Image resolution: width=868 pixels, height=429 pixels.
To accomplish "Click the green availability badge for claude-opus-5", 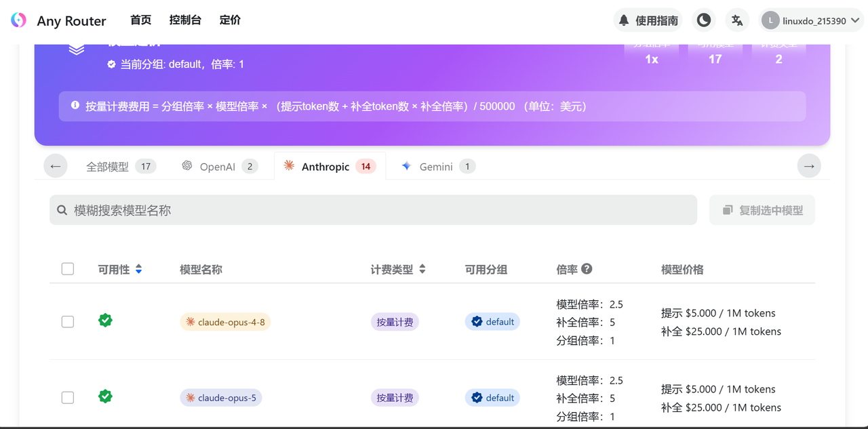I will [x=105, y=396].
